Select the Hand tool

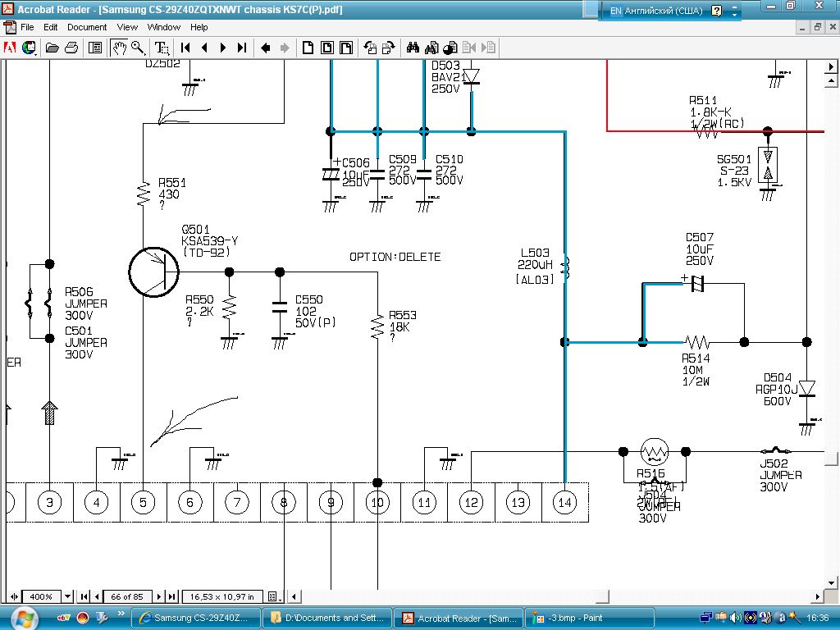119,48
